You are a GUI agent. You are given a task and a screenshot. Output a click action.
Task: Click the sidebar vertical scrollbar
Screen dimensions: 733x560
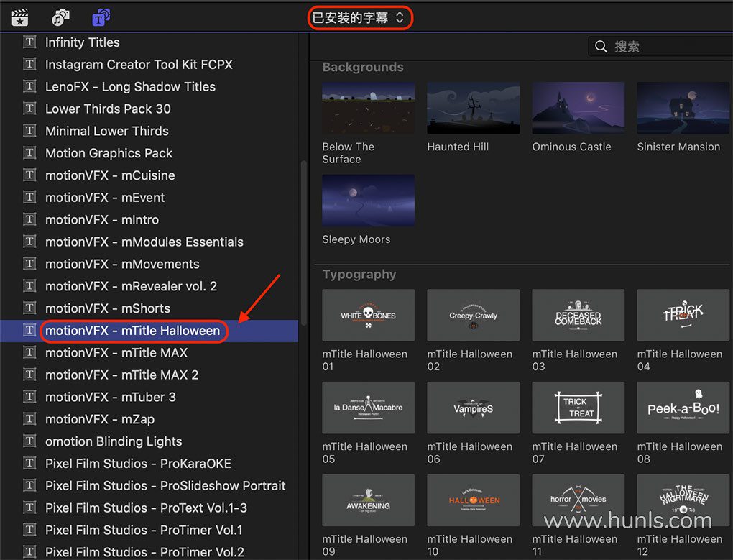pyautogui.click(x=303, y=243)
